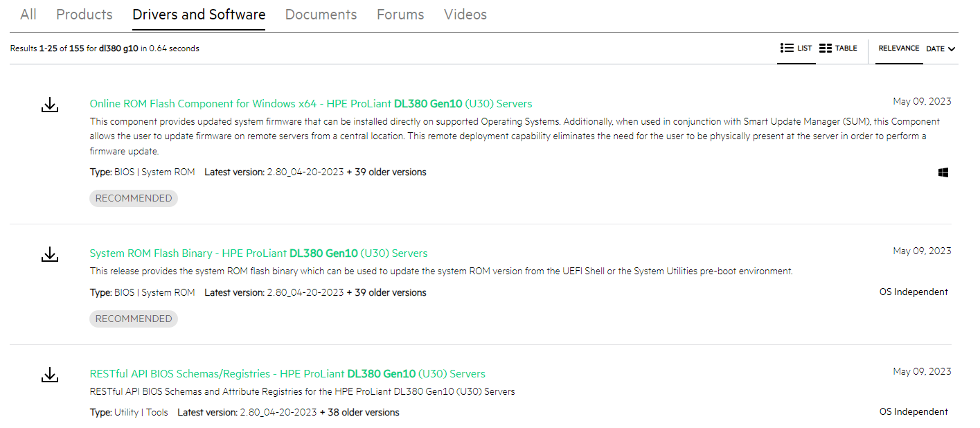Switch to the Videos tab
980x428 pixels.
click(465, 15)
